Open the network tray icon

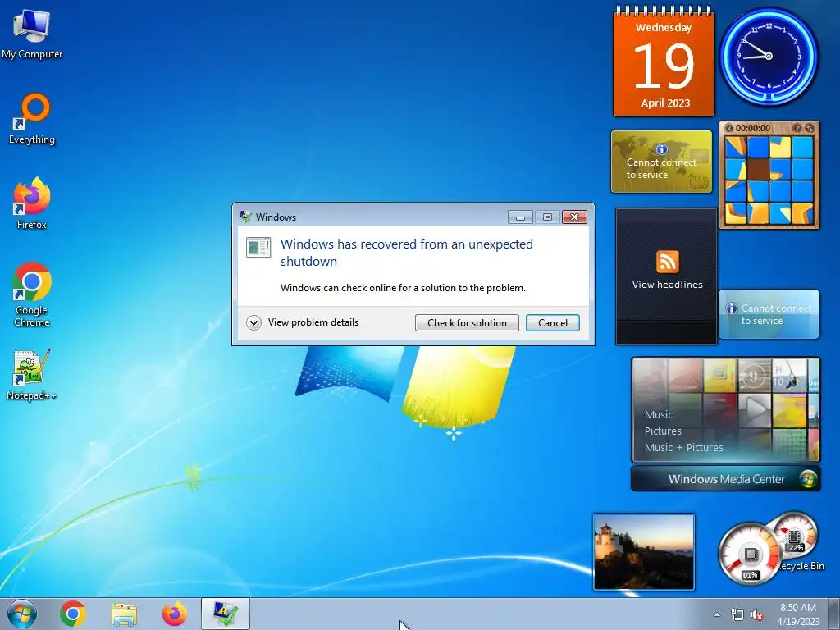[x=737, y=614]
